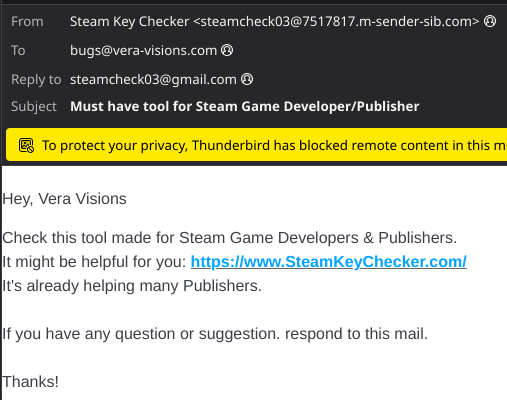Click the "respond to this mail" sentence

pos(215,334)
